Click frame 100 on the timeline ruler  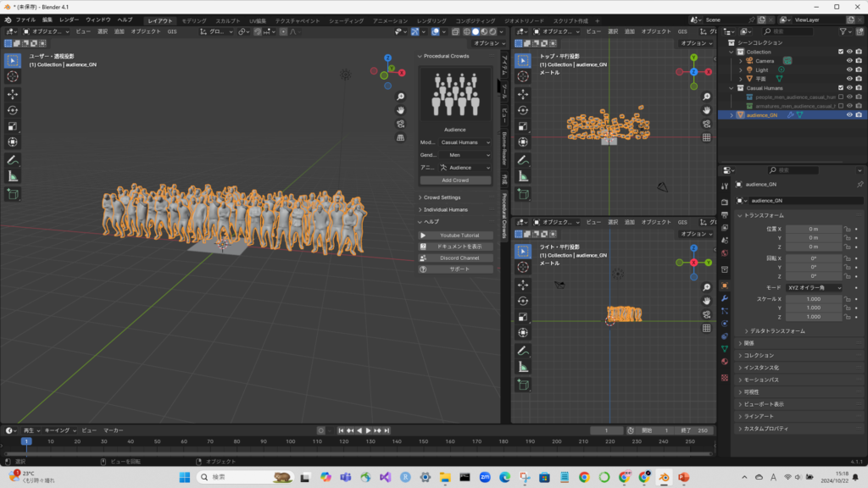[x=291, y=441]
